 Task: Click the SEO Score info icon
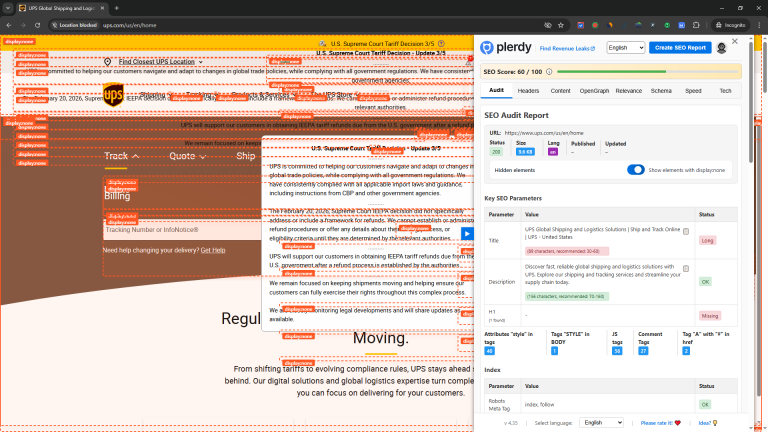(549, 72)
